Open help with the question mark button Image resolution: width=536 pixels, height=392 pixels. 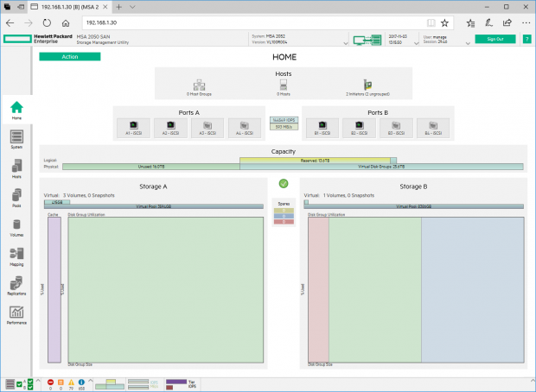click(526, 39)
